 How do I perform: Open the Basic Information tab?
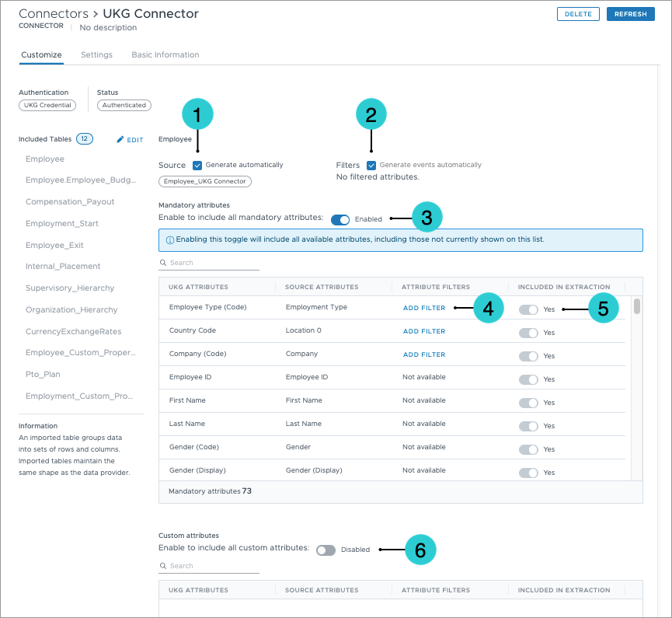[165, 55]
